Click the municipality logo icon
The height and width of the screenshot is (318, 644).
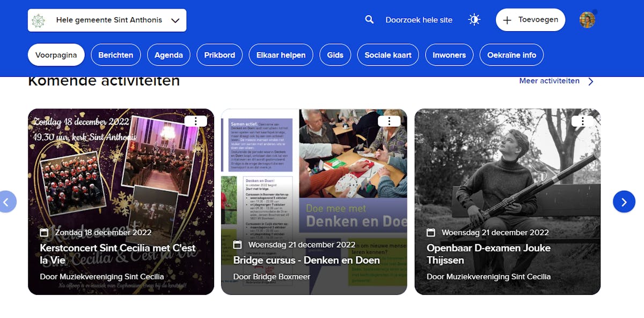coord(38,20)
